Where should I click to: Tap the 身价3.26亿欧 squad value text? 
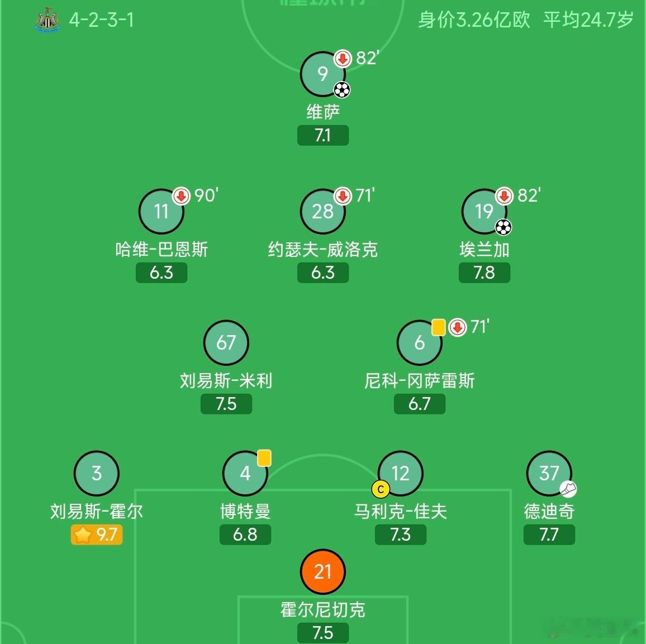point(474,20)
